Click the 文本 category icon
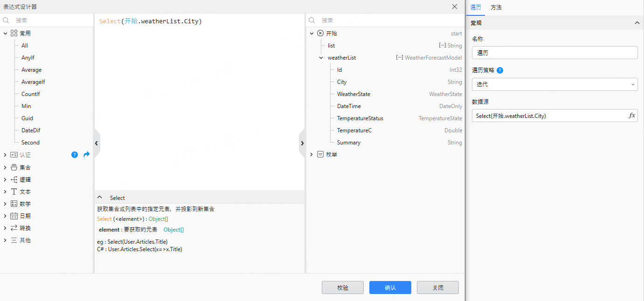644x301 pixels. tap(14, 192)
